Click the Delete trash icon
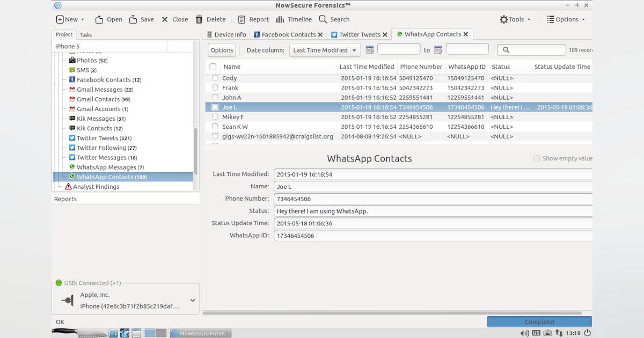This screenshot has width=644, height=338. click(199, 19)
